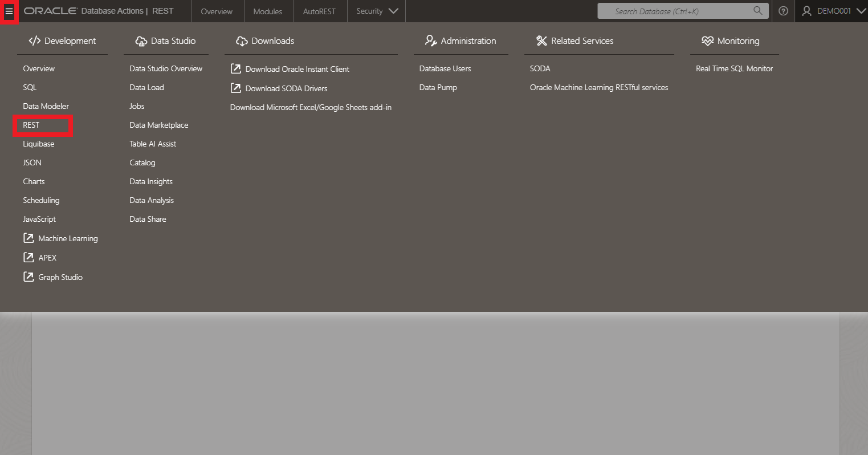
Task: Launch Machine Learning link
Action: tap(68, 238)
